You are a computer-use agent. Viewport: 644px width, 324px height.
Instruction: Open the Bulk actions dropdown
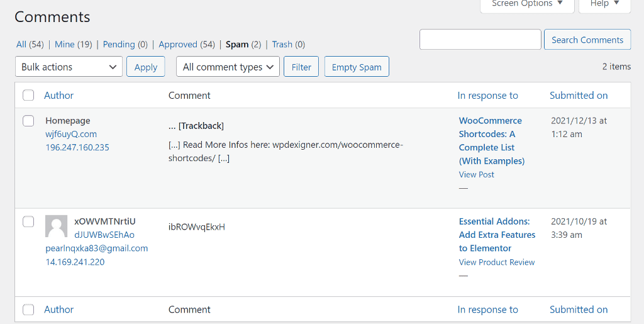(69, 67)
